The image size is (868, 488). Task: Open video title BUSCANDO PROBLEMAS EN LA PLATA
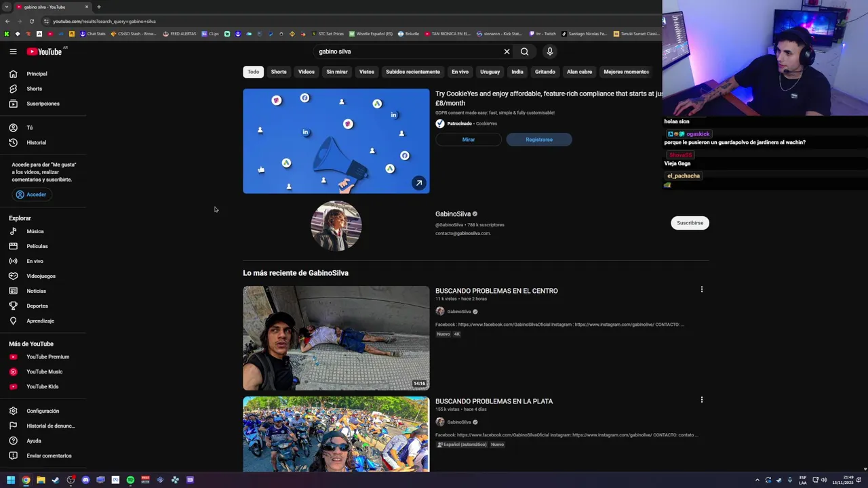point(494,401)
